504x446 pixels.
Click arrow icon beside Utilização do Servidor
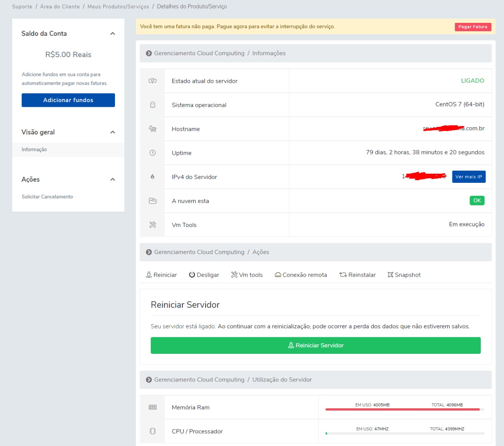coord(149,380)
